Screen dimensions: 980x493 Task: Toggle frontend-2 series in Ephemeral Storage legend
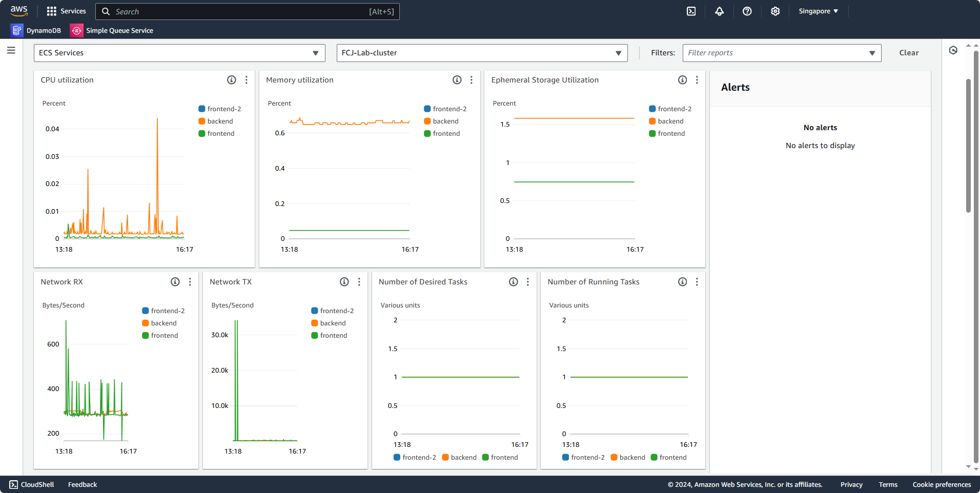[670, 109]
